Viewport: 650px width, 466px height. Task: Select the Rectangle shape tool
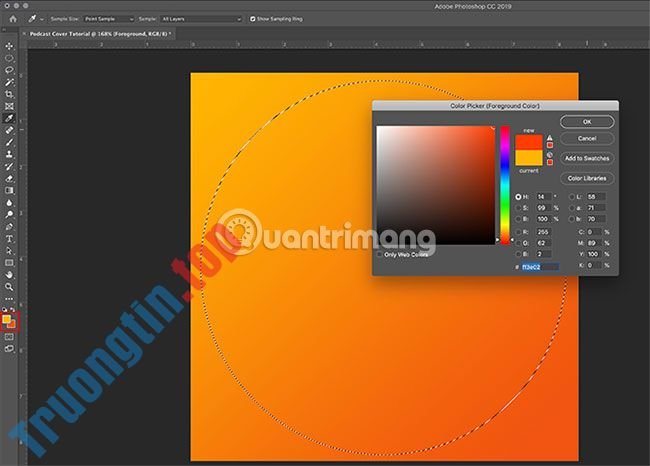[9, 263]
